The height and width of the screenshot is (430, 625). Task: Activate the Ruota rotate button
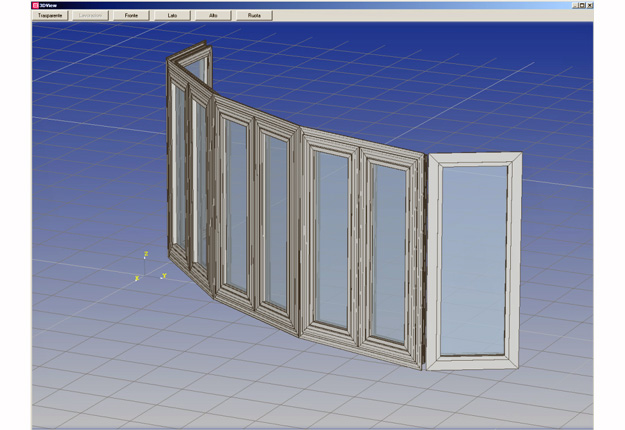click(254, 16)
